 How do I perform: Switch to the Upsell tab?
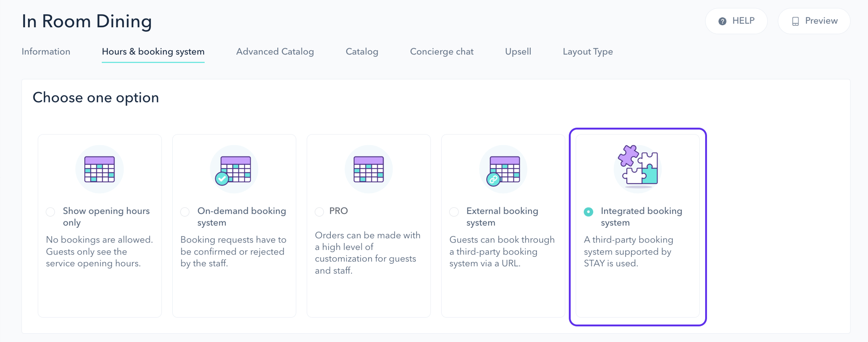(x=518, y=51)
